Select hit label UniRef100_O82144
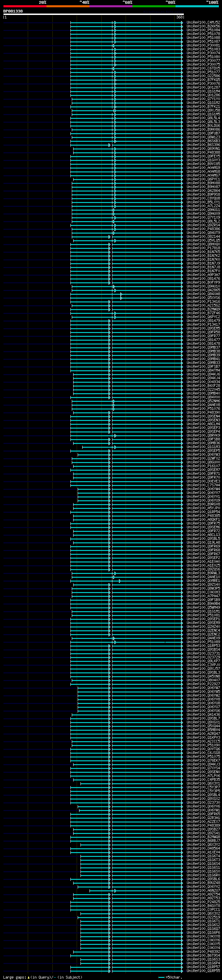The width and height of the screenshot is (222, 980). (203, 237)
